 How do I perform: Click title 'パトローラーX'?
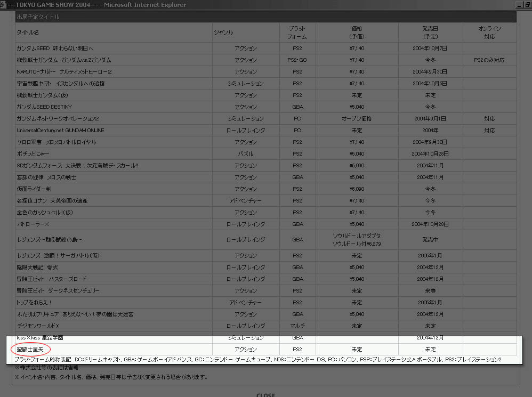[x=33, y=224]
